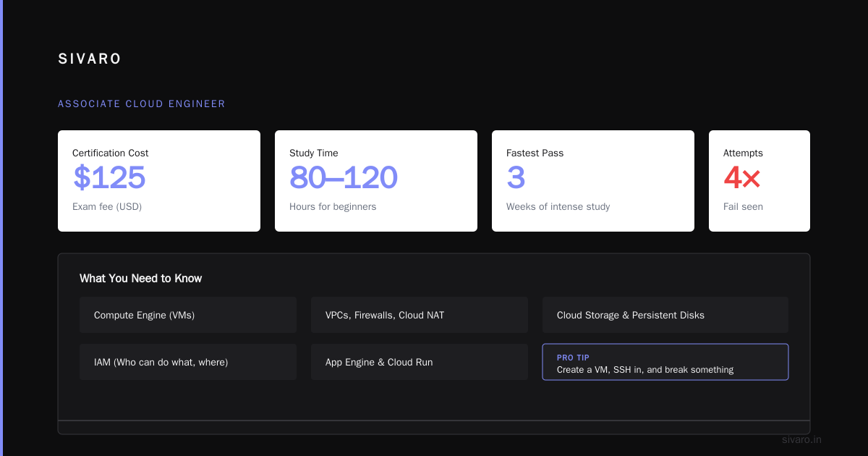Open the Study Time card
This screenshot has height=456, width=868.
[376, 181]
